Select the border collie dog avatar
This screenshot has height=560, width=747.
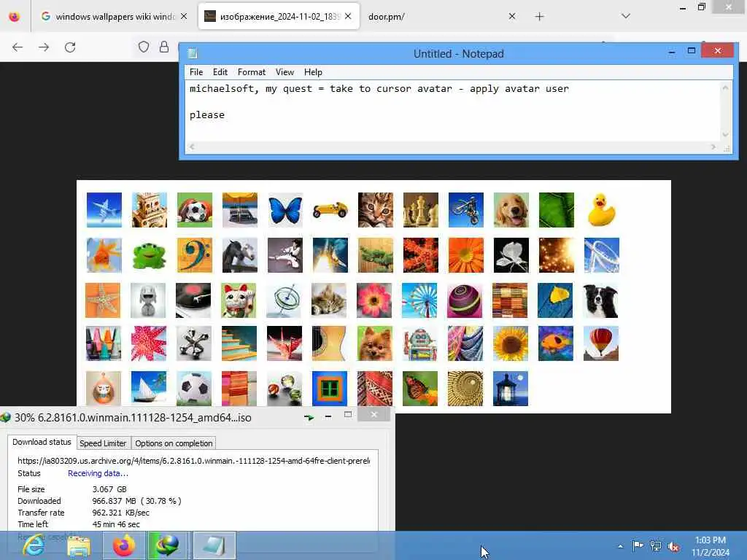(x=600, y=300)
